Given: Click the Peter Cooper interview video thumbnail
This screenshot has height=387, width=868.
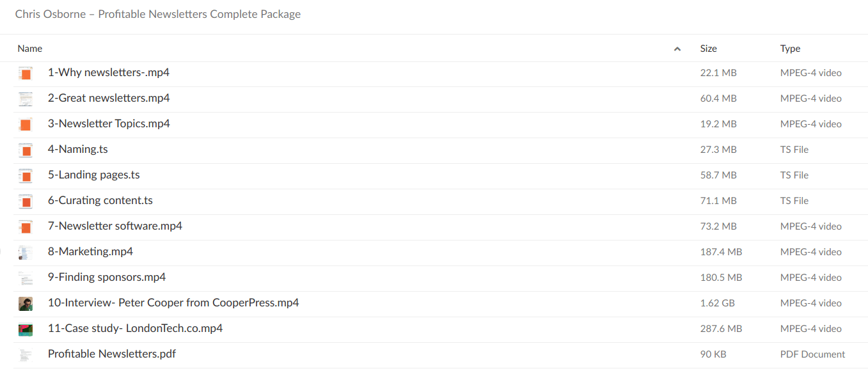Looking at the screenshot, I should (x=25, y=303).
